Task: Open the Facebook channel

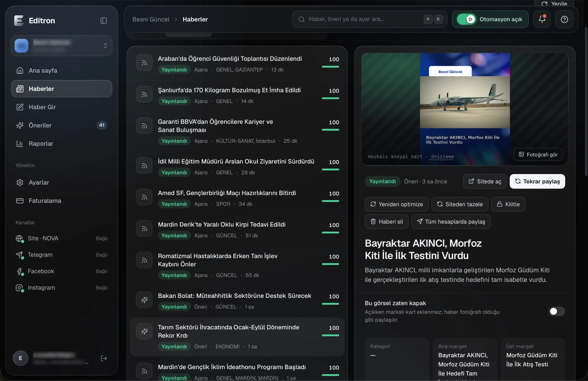Action: (61, 271)
